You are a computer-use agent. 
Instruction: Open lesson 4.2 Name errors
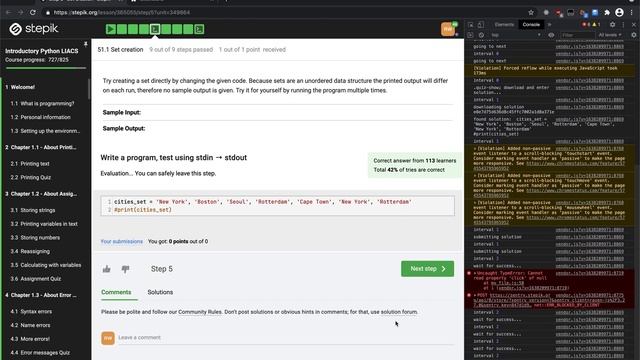point(30,325)
